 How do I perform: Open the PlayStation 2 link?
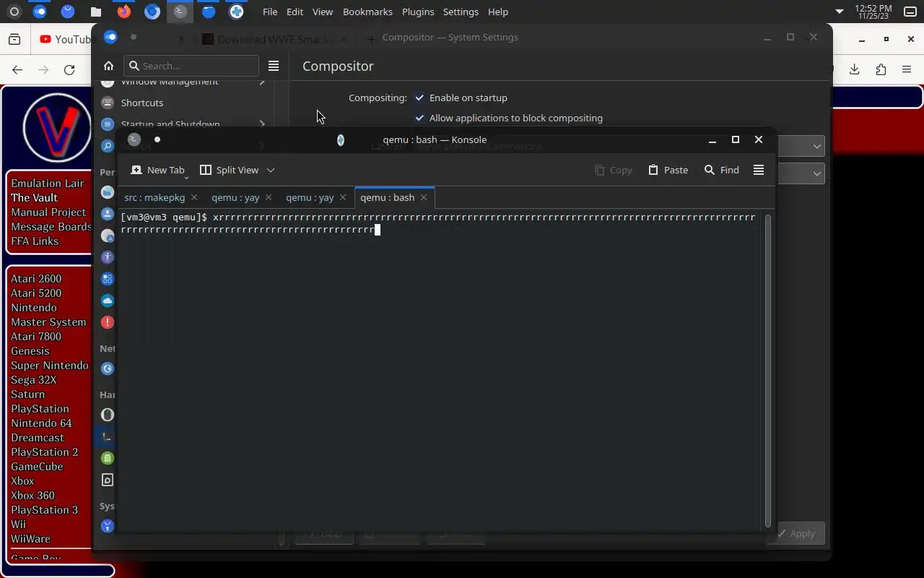tap(44, 452)
